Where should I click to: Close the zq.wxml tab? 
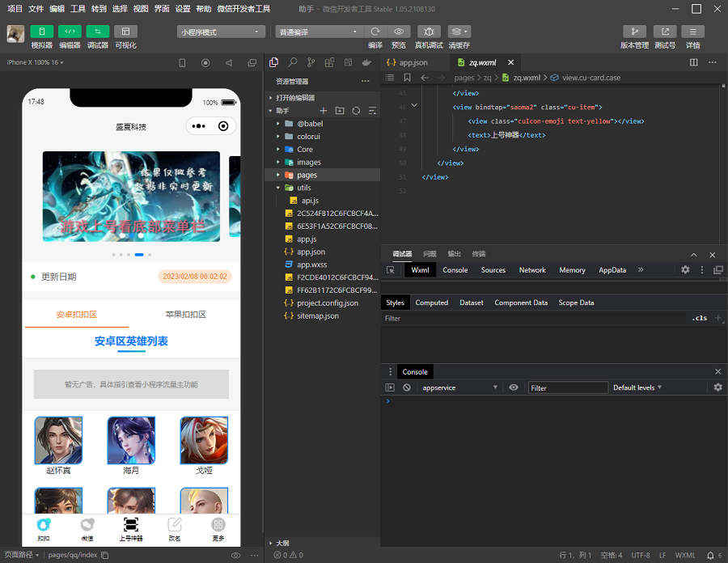pyautogui.click(x=510, y=62)
